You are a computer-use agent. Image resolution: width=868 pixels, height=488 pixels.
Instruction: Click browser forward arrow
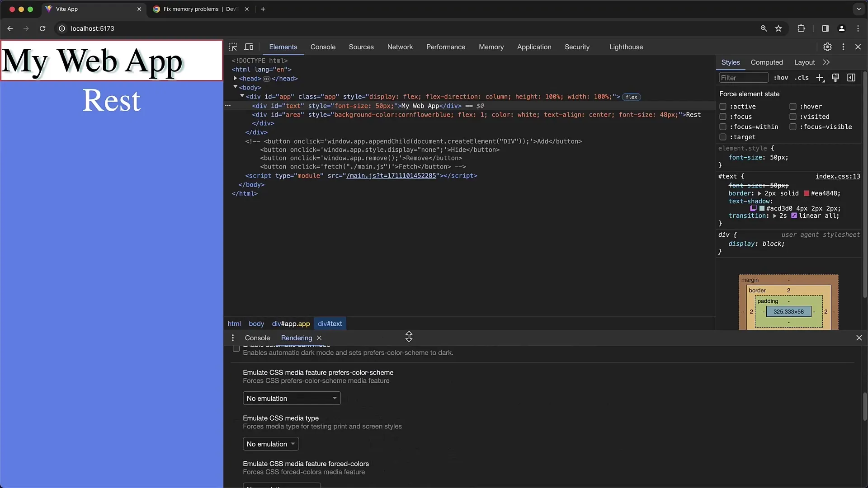pos(26,28)
